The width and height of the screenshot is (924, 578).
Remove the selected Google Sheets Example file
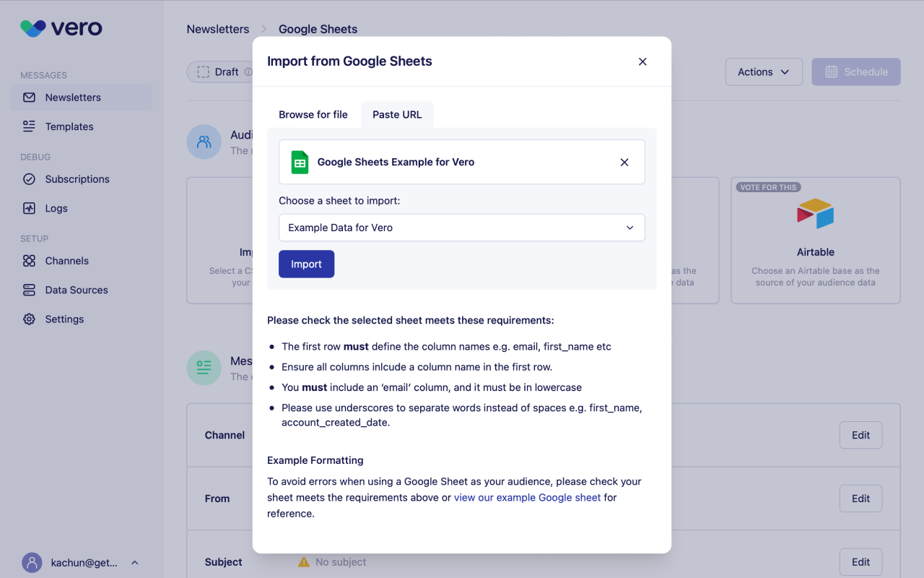[x=624, y=163]
